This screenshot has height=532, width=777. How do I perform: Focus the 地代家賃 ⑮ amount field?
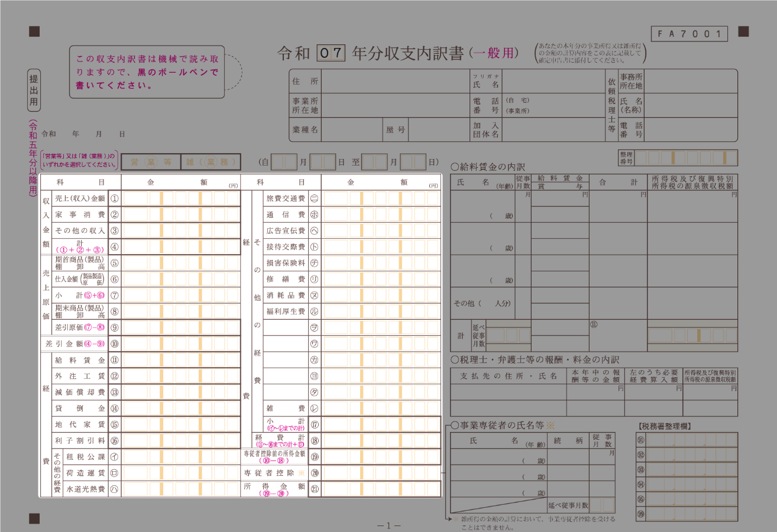(x=181, y=424)
